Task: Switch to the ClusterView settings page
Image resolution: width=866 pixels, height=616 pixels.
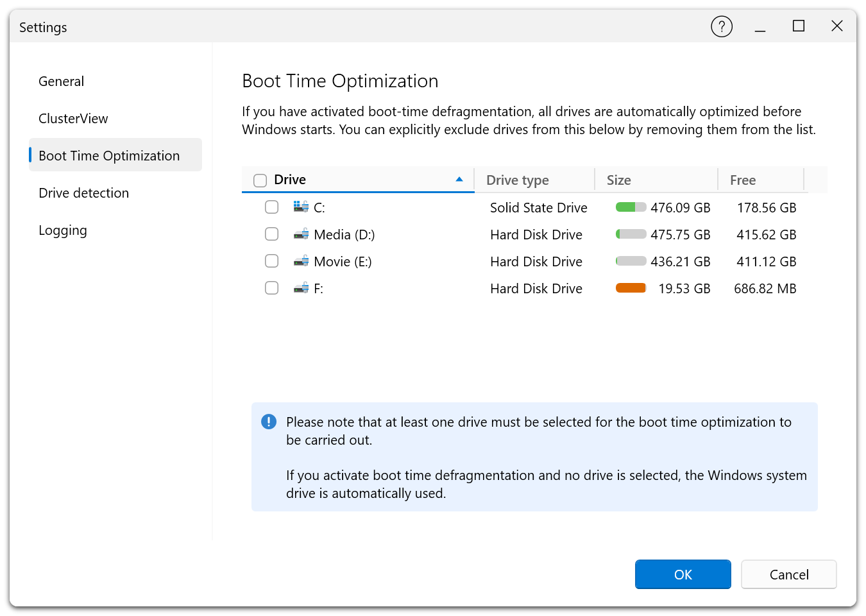Action: tap(73, 118)
